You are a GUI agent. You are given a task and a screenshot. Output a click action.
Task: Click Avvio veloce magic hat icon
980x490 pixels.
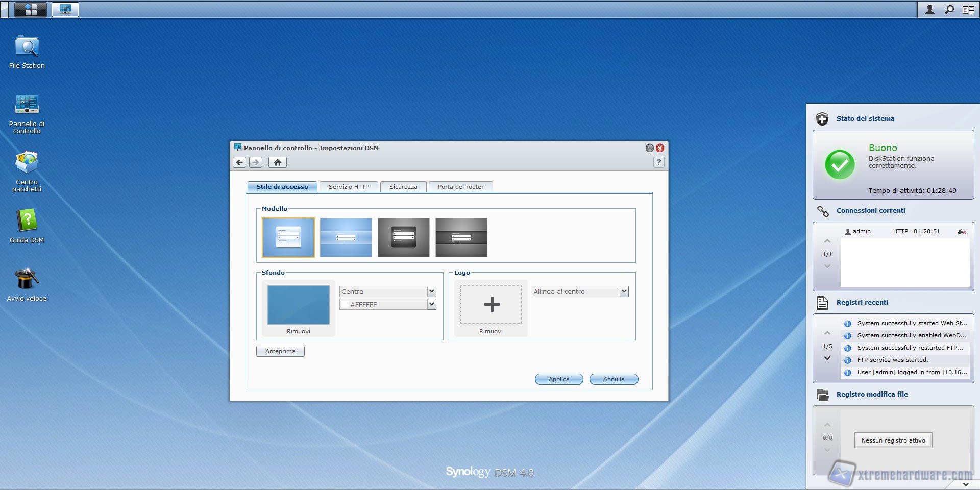(27, 280)
